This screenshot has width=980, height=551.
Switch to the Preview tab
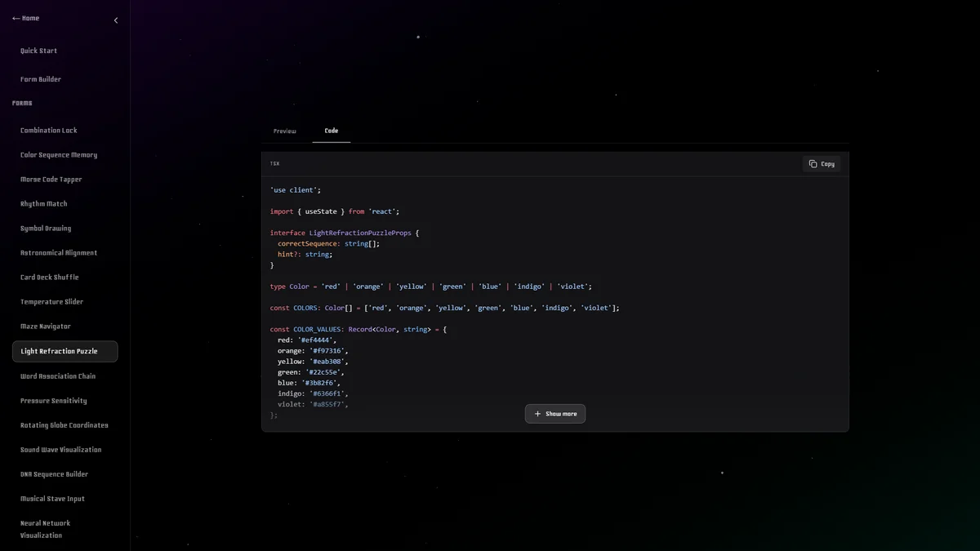(x=284, y=131)
